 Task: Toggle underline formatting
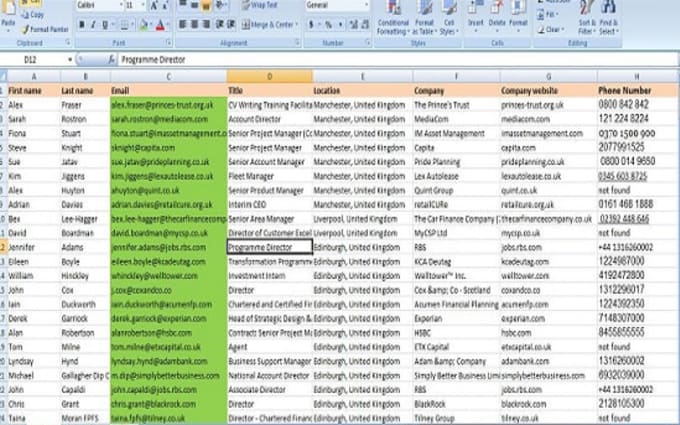pyautogui.click(x=105, y=25)
